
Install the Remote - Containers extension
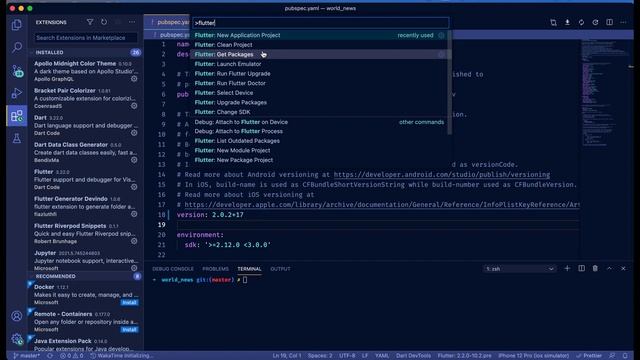pyautogui.click(x=129, y=329)
